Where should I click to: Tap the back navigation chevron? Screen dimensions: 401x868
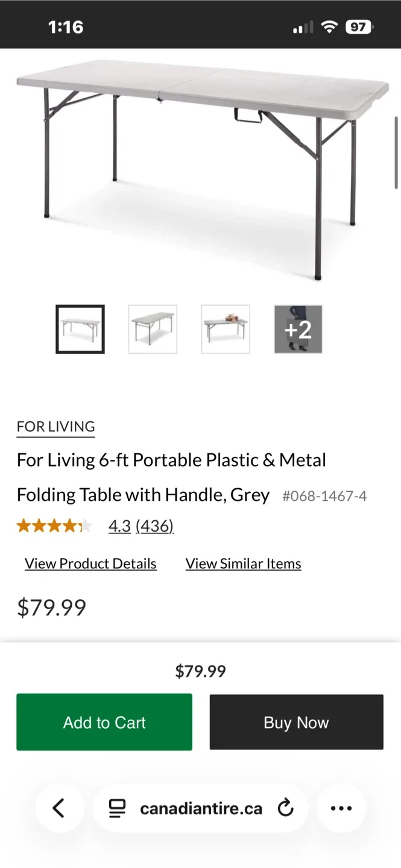59,808
